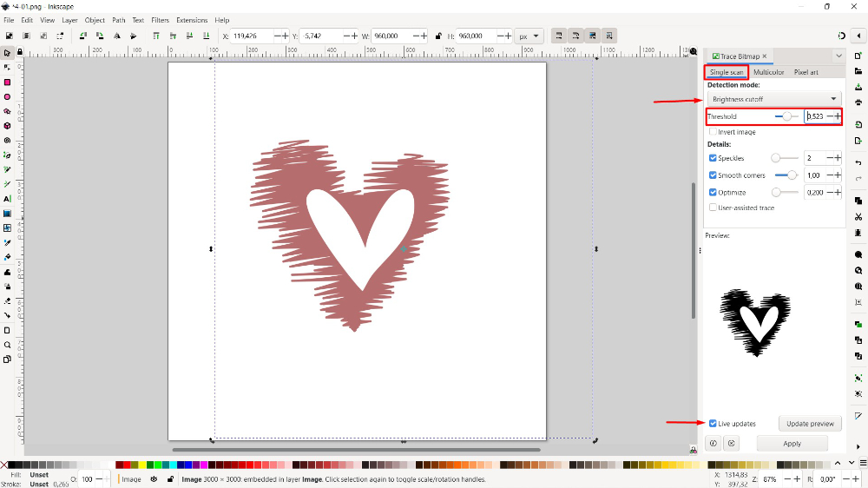Increase the zoom percentage with plus
868x488 pixels.
[x=797, y=479]
